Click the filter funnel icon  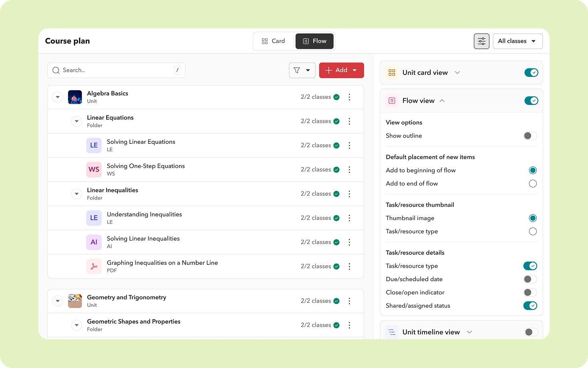click(297, 70)
